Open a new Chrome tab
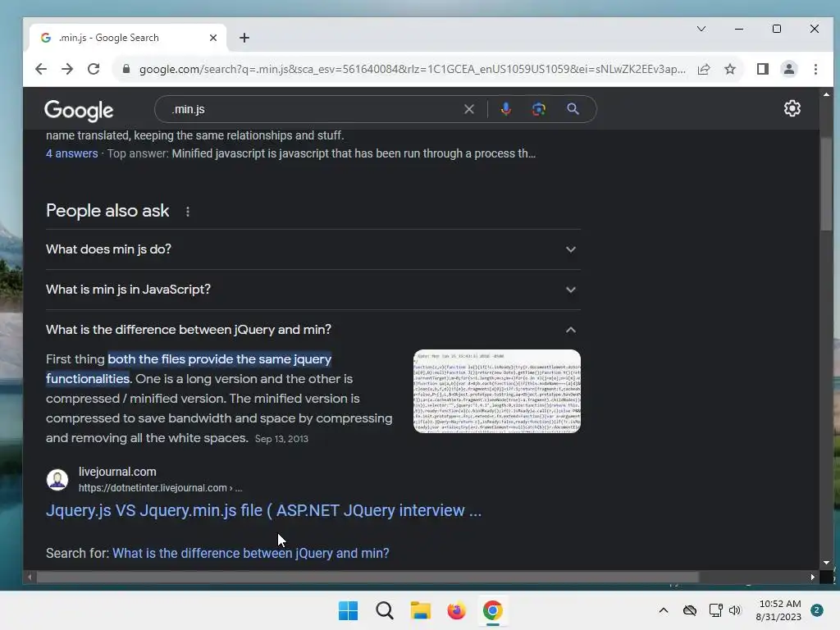Image resolution: width=840 pixels, height=630 pixels. [x=244, y=38]
